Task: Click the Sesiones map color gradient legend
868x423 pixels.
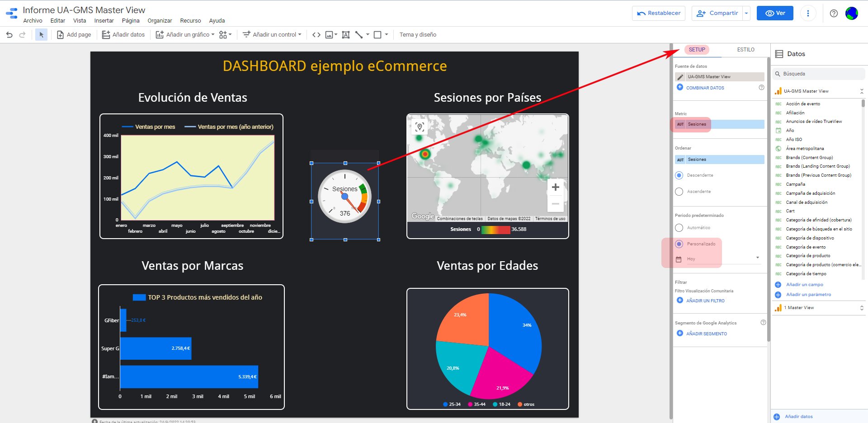Action: (x=496, y=230)
